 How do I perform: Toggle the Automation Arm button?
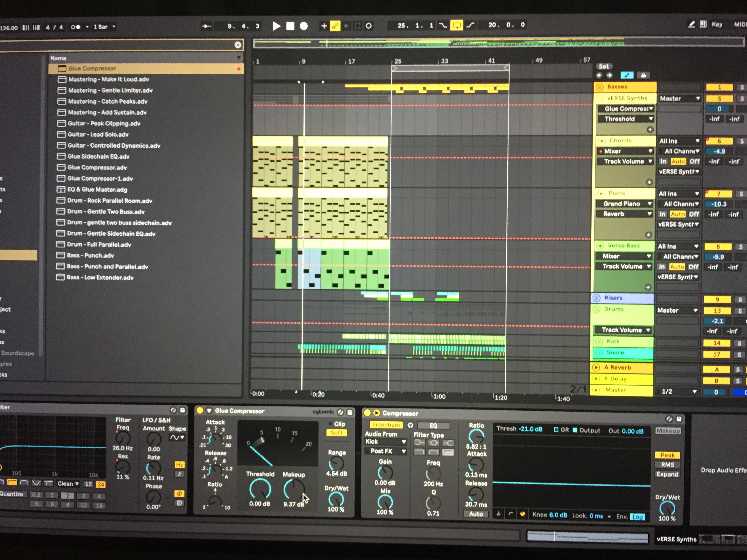coord(335,26)
